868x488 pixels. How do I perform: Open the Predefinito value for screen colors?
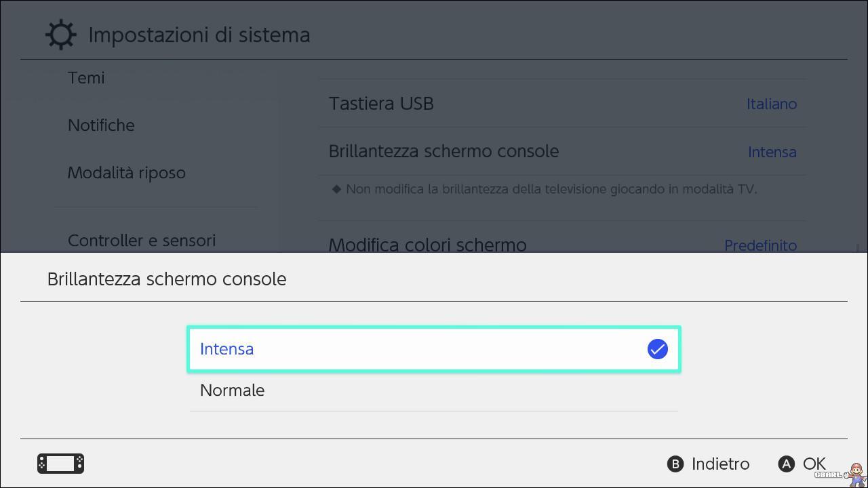760,245
